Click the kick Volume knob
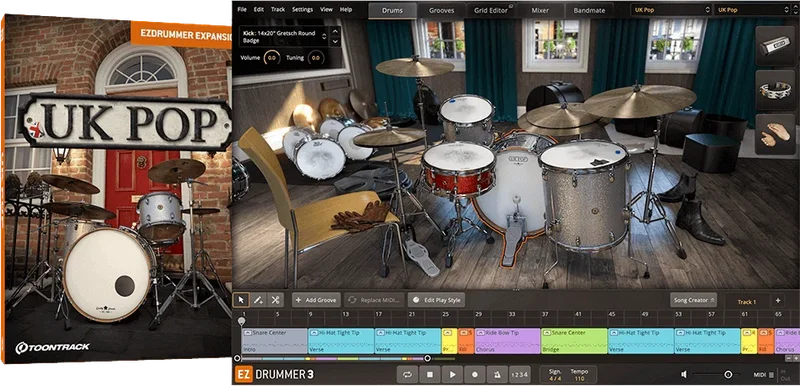The width and height of the screenshot is (800, 386). 272,58
